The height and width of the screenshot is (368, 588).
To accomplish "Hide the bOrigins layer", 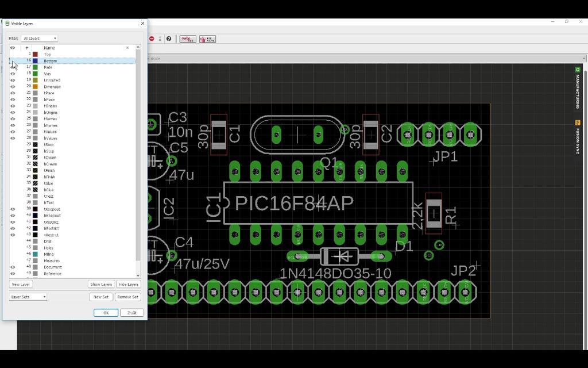I will point(13,112).
